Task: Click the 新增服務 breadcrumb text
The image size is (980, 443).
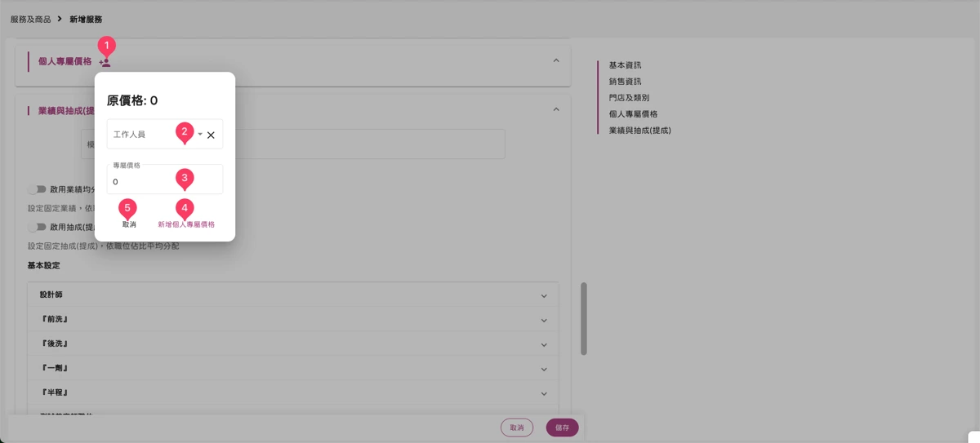Action: (86, 19)
